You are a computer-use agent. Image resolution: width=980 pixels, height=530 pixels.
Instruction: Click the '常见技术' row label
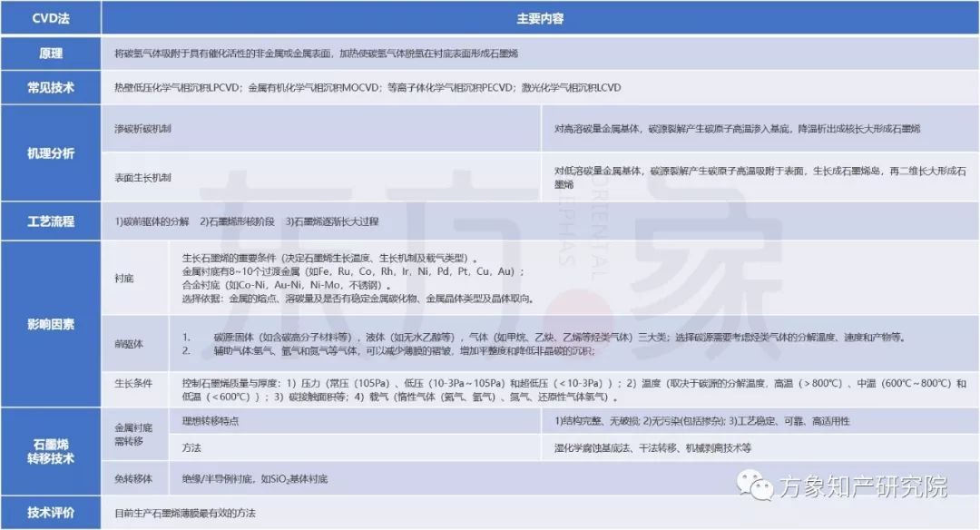coord(51,87)
